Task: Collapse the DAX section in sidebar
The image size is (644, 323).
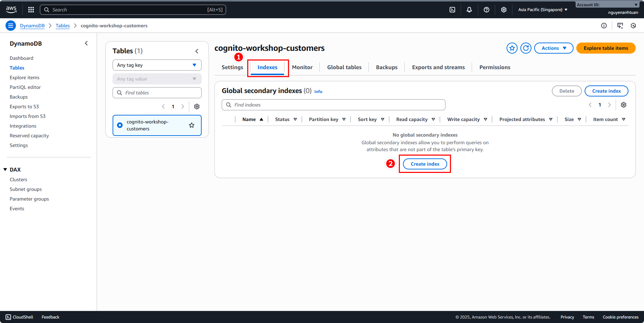Action: point(5,169)
